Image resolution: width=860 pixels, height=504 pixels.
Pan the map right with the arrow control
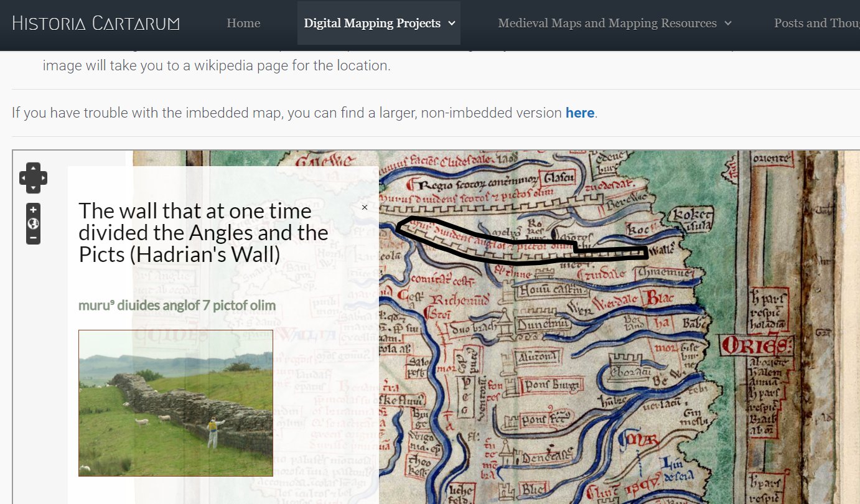[x=43, y=179]
